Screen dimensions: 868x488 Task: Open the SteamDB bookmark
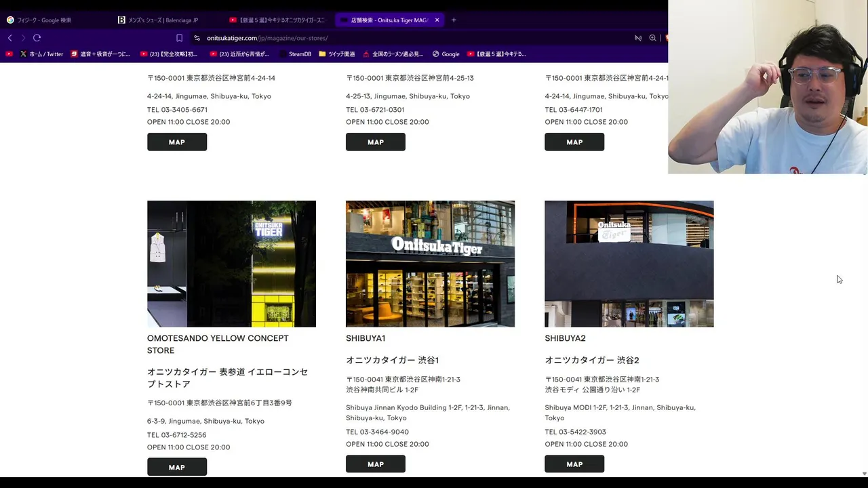(294, 54)
